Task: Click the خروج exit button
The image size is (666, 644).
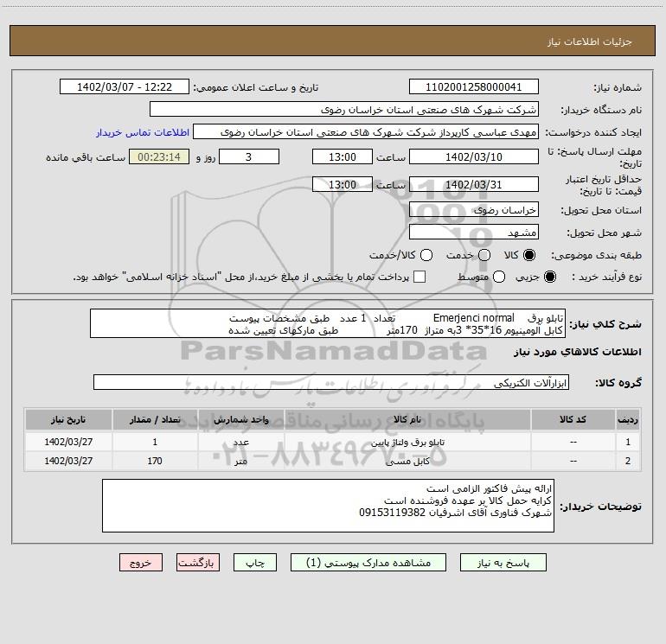Action: (x=141, y=563)
